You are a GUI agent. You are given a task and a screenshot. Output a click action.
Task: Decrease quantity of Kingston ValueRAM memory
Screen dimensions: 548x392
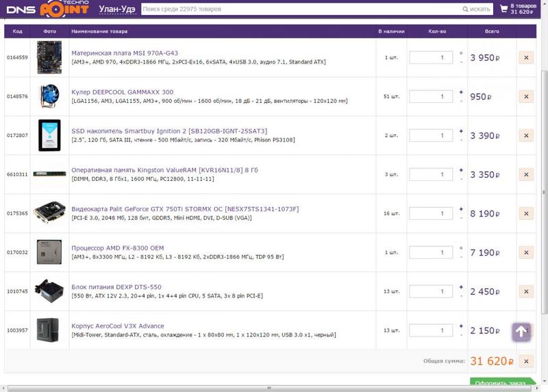click(461, 179)
